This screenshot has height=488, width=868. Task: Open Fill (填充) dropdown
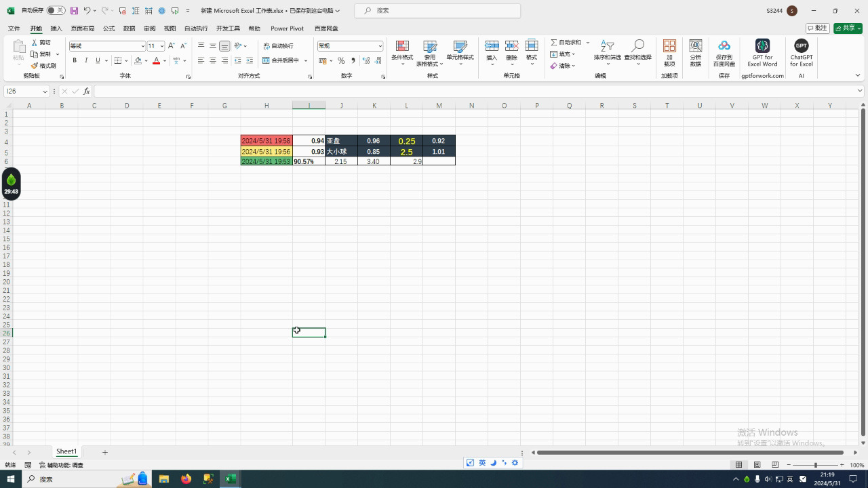click(x=562, y=54)
